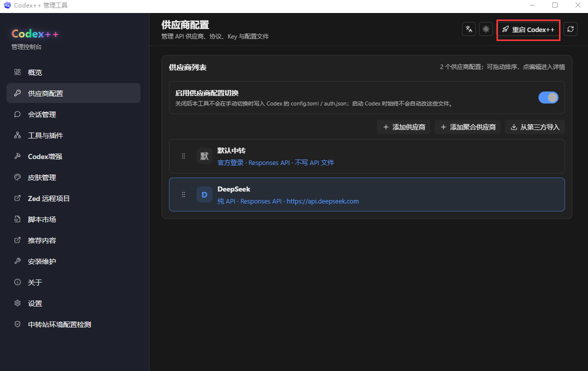Toggle the light/dark theme sun icon
This screenshot has width=588, height=371.
point(486,29)
